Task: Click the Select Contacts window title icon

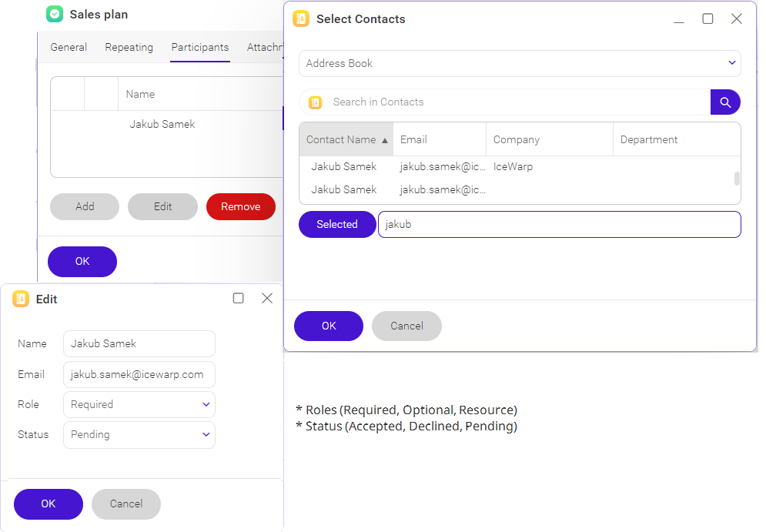Action: click(301, 19)
